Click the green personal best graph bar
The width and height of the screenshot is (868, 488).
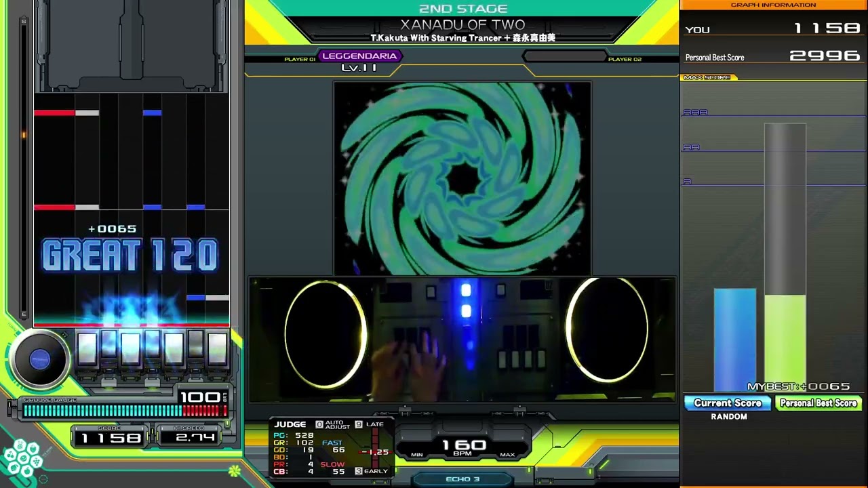[785, 343]
